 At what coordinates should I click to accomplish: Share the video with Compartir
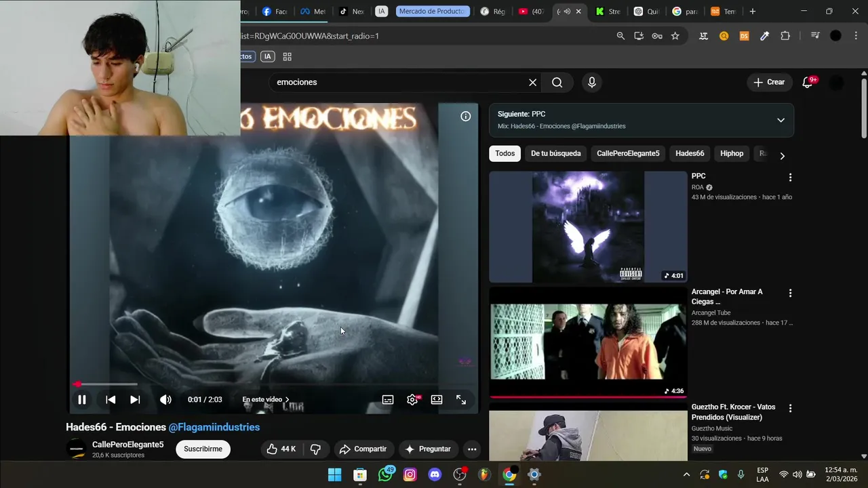click(363, 449)
